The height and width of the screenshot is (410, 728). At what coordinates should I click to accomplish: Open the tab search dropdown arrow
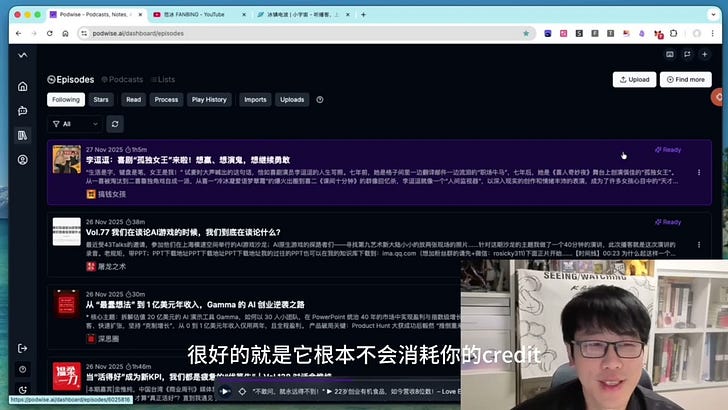tap(713, 15)
